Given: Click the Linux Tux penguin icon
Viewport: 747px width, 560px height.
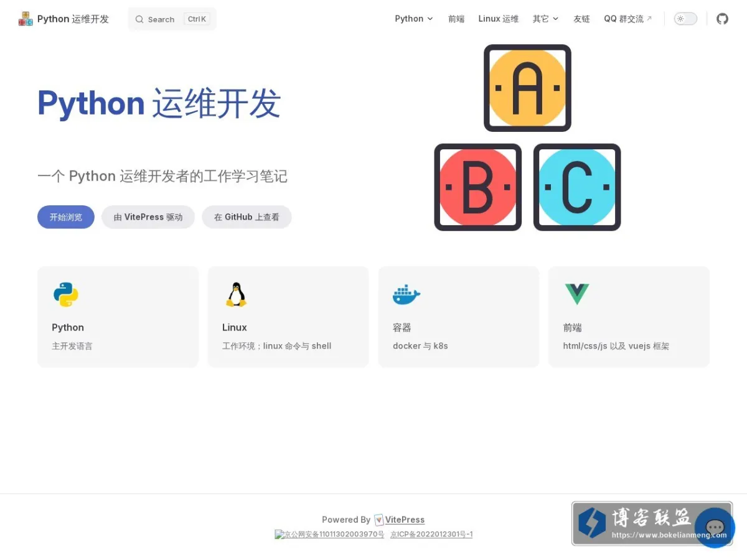Looking at the screenshot, I should pos(236,294).
